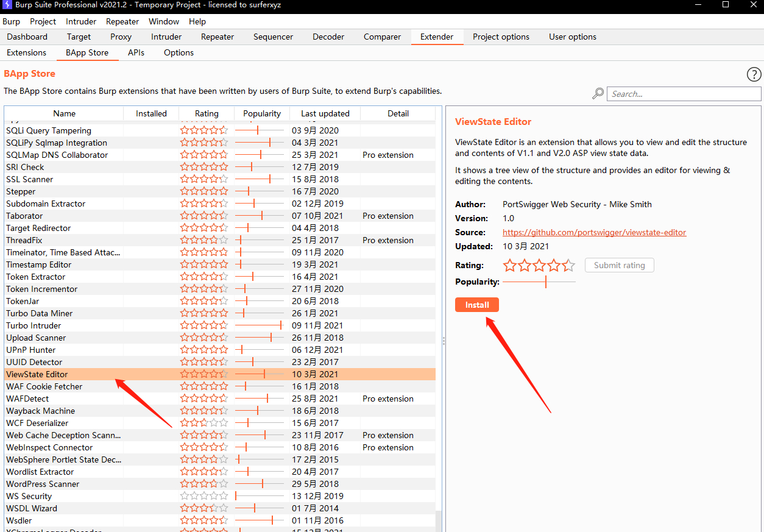This screenshot has height=532, width=764.
Task: Sort list by Detail column header
Action: click(398, 113)
